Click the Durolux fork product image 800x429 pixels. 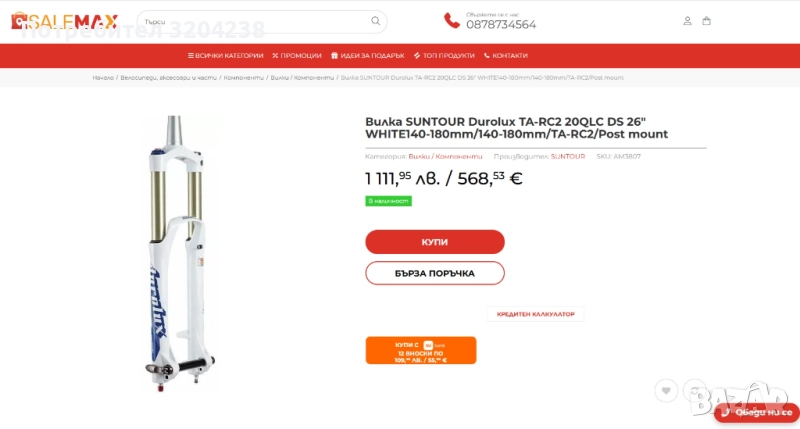[180, 254]
